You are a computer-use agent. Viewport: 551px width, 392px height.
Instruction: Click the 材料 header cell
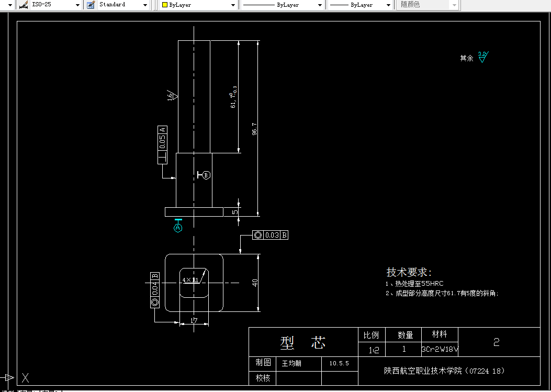click(440, 334)
